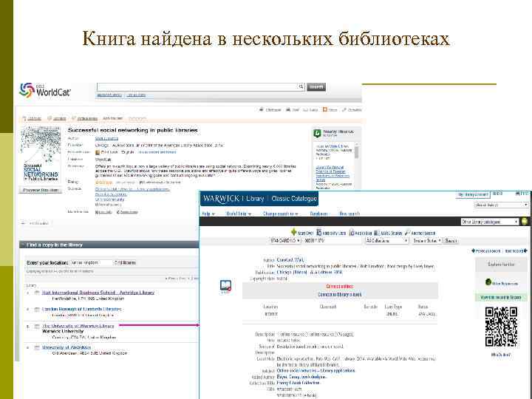Image resolution: width=532 pixels, height=399 pixels.
Task: Click the Cite/Export toolbar item
Action: 270,109
